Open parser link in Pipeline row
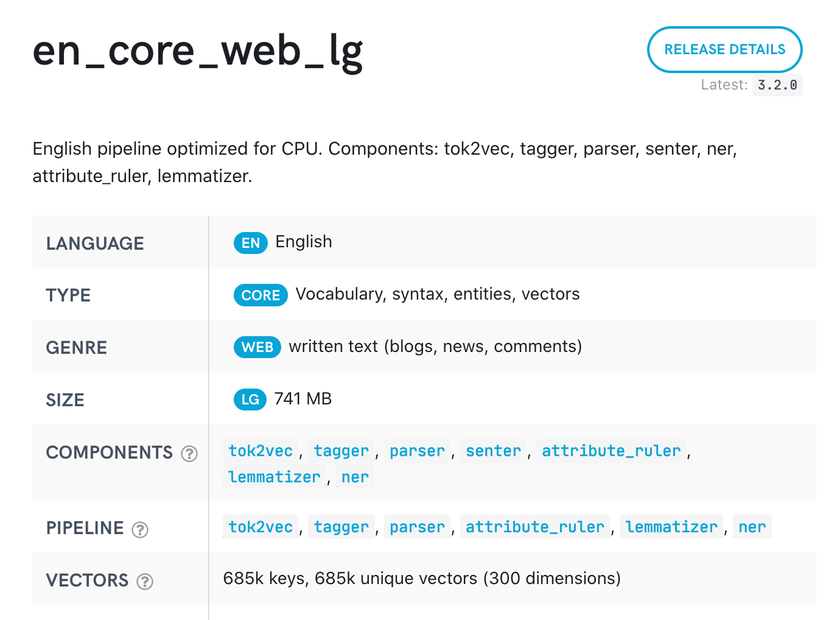The height and width of the screenshot is (620, 840). click(x=418, y=527)
